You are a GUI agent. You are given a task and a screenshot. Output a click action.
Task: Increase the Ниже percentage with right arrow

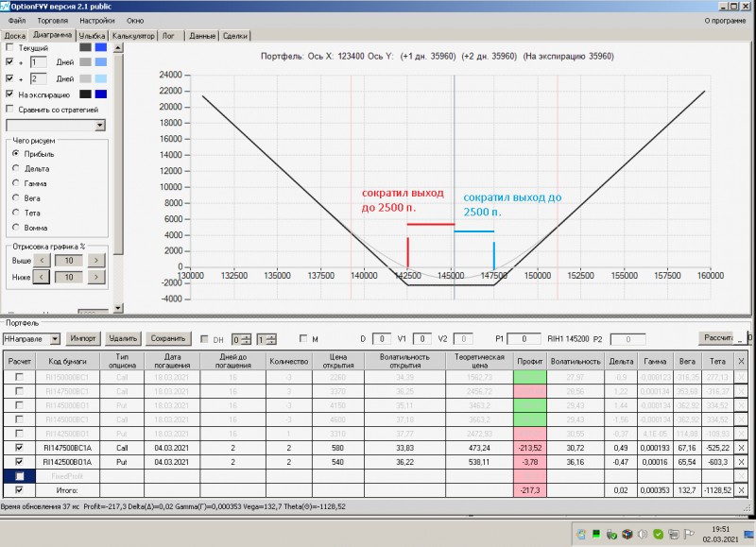tap(96, 277)
